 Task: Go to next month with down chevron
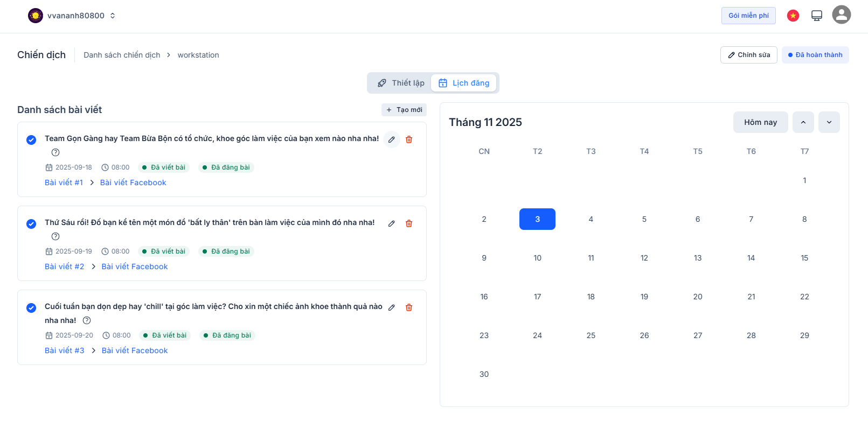pyautogui.click(x=829, y=122)
